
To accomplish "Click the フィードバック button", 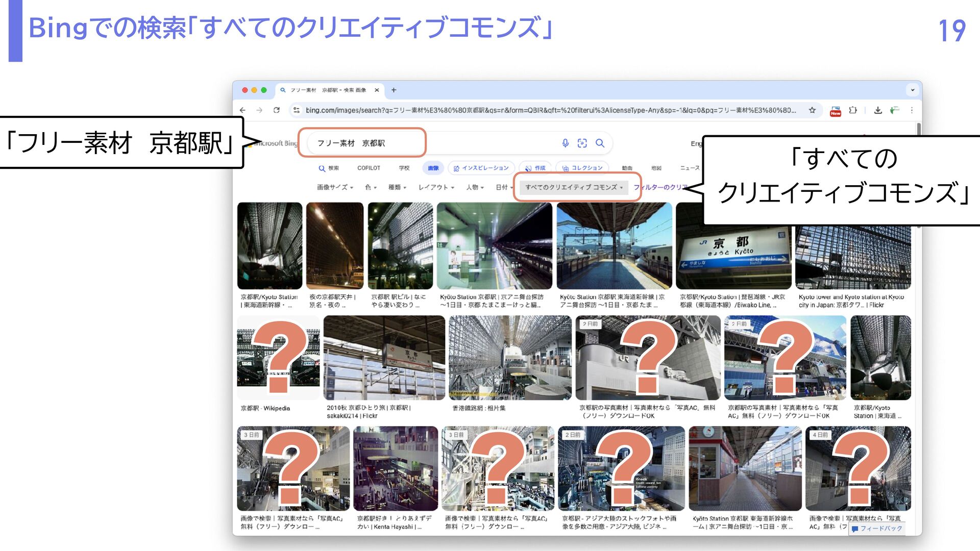I will [877, 529].
